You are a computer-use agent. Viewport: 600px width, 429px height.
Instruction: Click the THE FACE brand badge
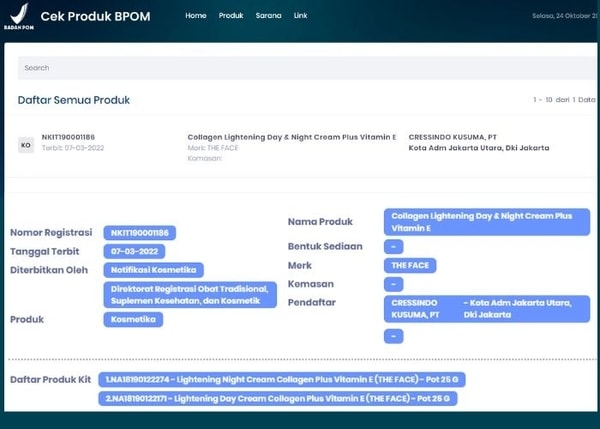click(410, 265)
